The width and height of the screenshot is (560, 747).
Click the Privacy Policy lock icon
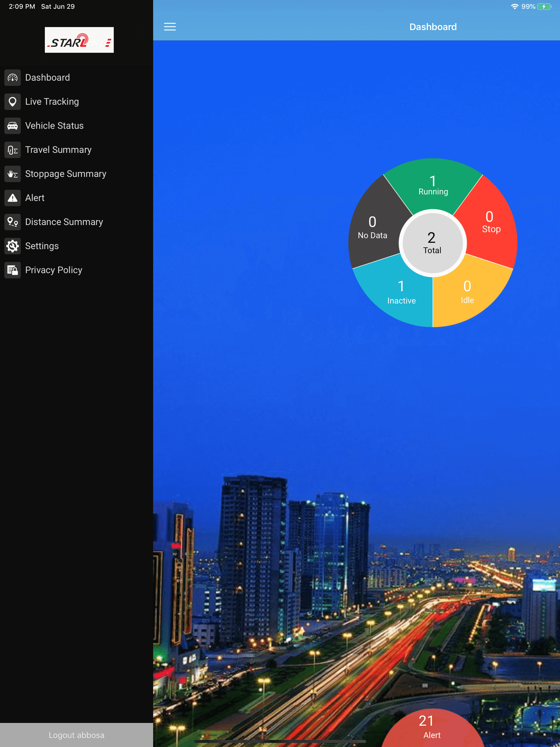[x=13, y=270]
